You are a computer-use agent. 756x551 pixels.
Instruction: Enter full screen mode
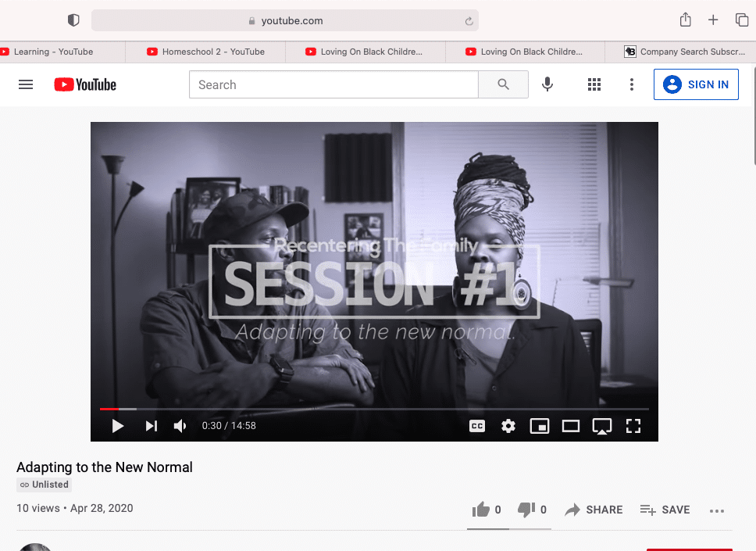click(633, 426)
